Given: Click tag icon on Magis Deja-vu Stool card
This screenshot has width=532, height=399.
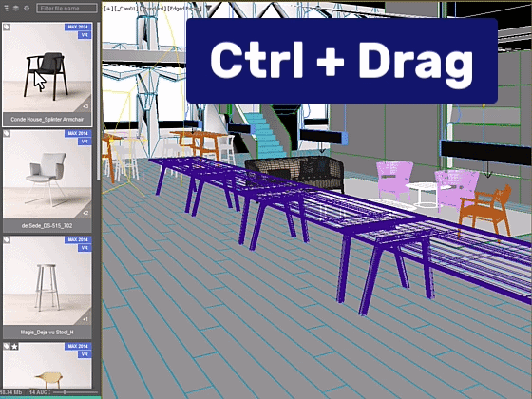Looking at the screenshot, I should [x=7, y=240].
